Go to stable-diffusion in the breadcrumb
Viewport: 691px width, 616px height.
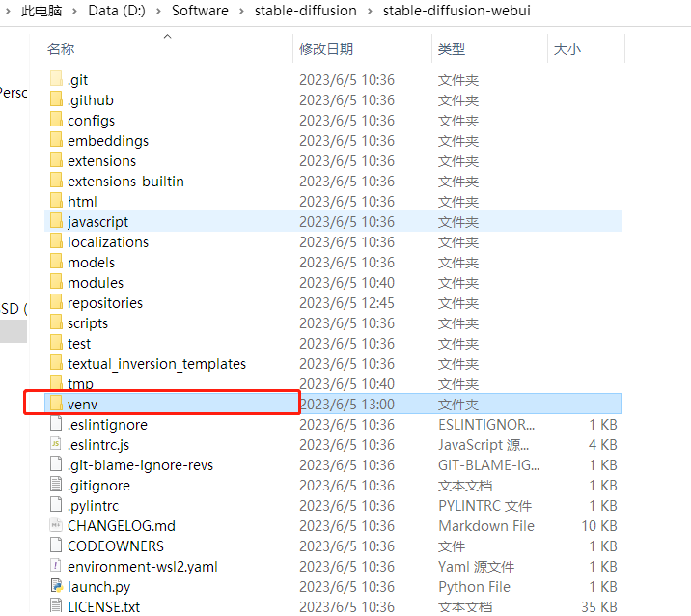pyautogui.click(x=305, y=11)
